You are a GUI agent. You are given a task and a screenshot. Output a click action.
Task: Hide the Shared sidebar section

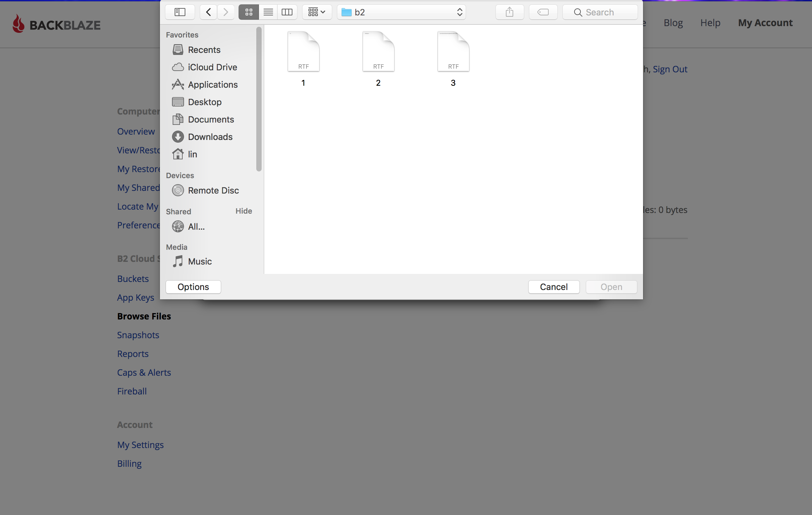coord(244,211)
